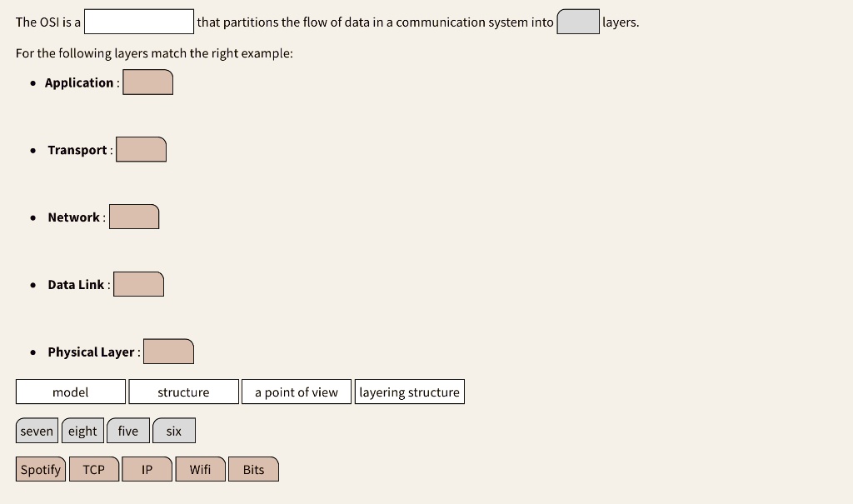Image resolution: width=853 pixels, height=504 pixels.
Task: Pick the "layering structure" answer
Action: point(409,392)
